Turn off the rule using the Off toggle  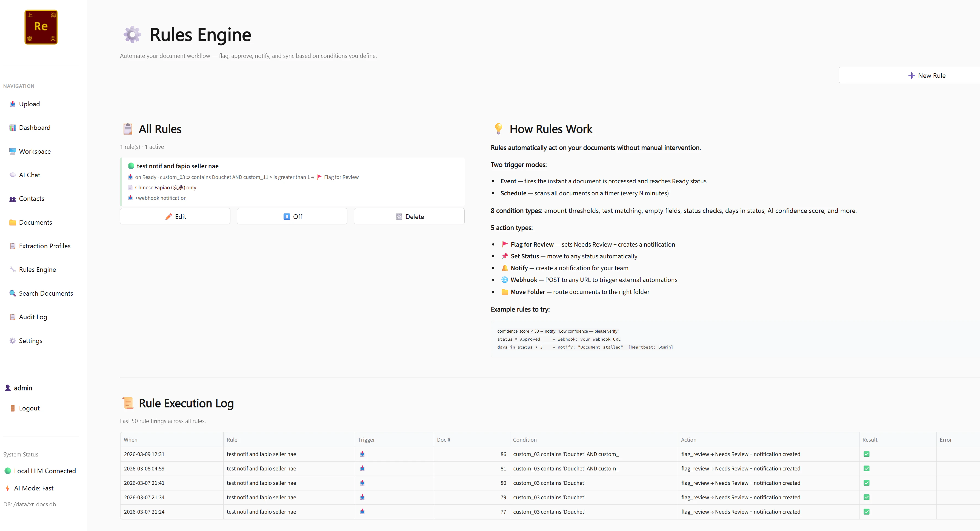[x=292, y=216]
